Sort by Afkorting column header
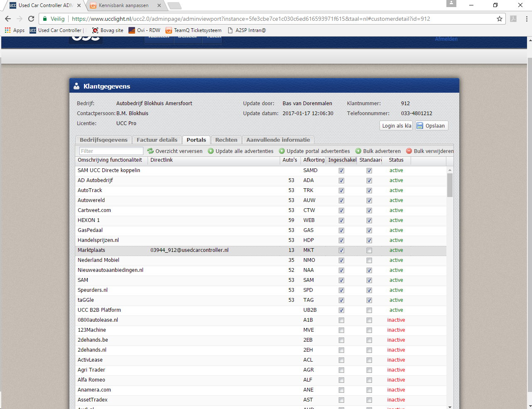This screenshot has width=532, height=409. (313, 160)
